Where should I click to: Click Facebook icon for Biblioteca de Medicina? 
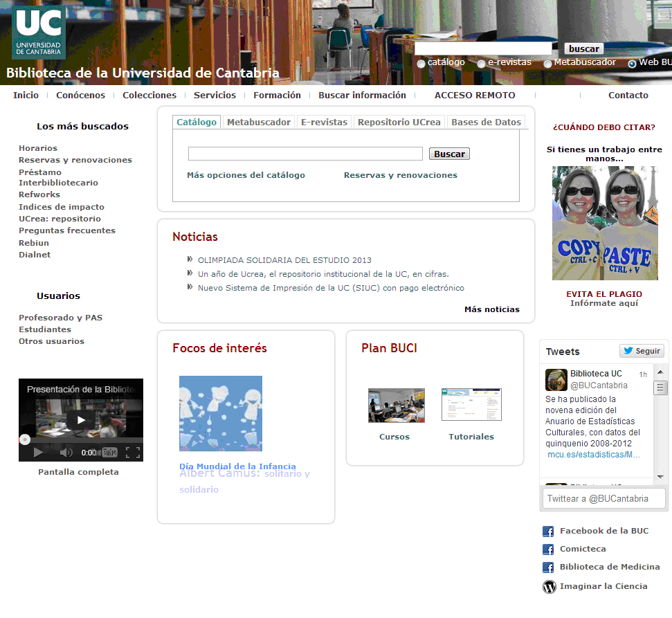coord(548,567)
